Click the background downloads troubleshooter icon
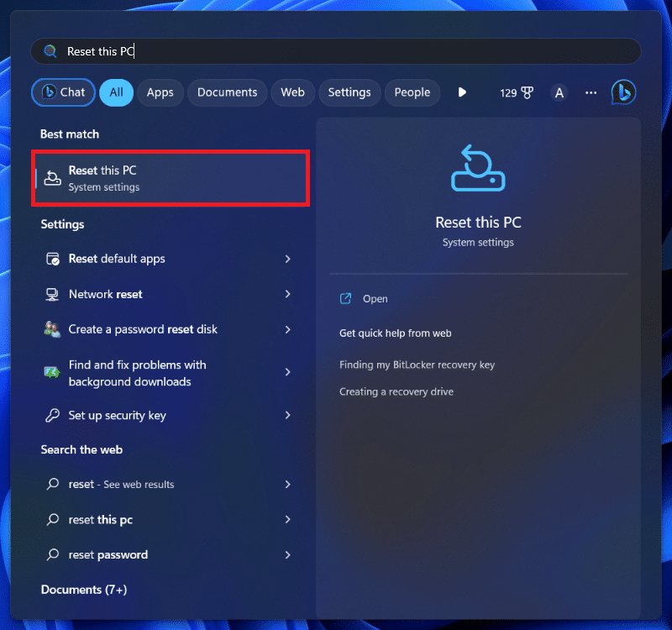Viewport: 672px width, 630px height. (x=53, y=372)
